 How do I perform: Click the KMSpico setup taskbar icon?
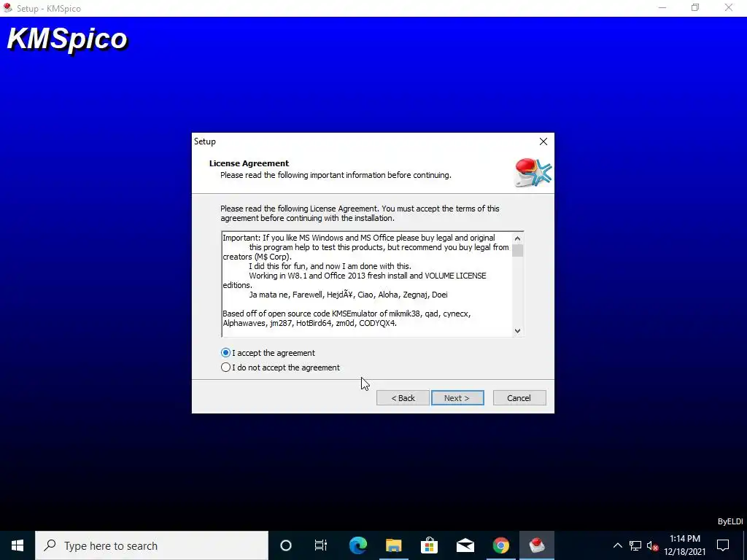click(x=537, y=545)
